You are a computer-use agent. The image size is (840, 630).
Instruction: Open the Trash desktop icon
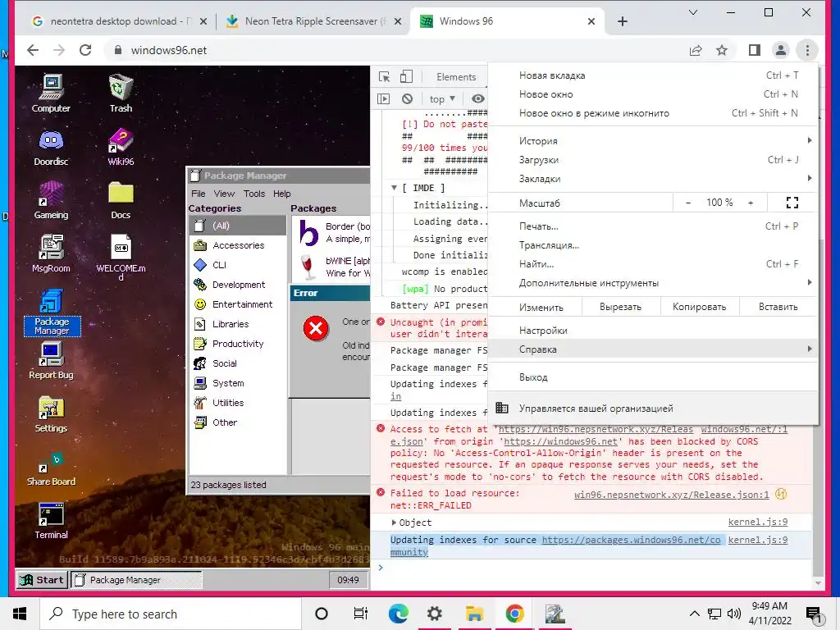click(x=121, y=94)
